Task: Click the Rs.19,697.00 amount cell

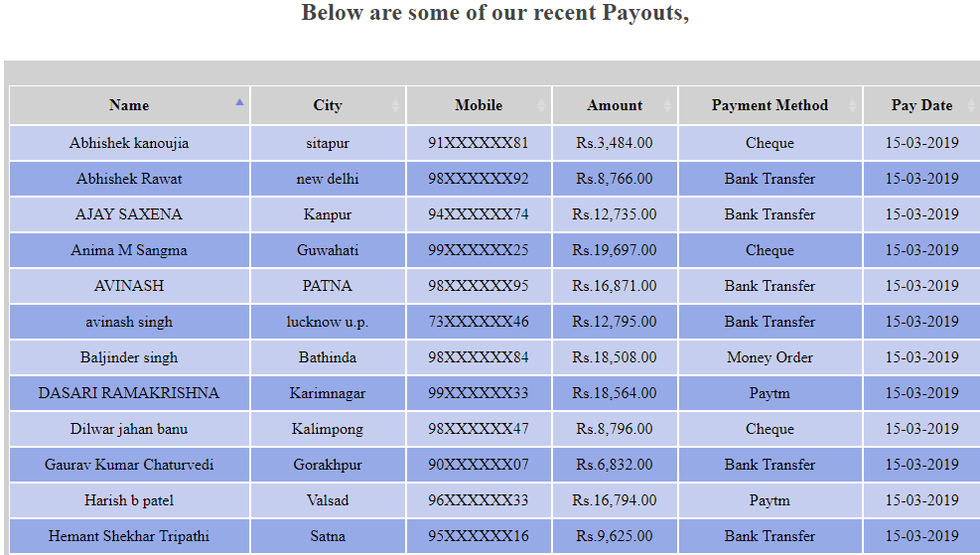Action: (x=615, y=250)
